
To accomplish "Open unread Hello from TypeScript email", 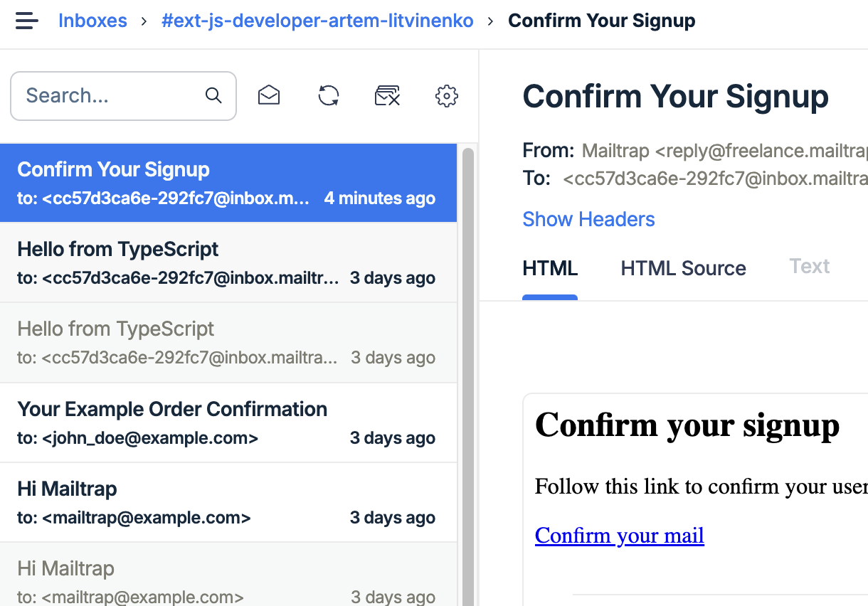I will 228,262.
